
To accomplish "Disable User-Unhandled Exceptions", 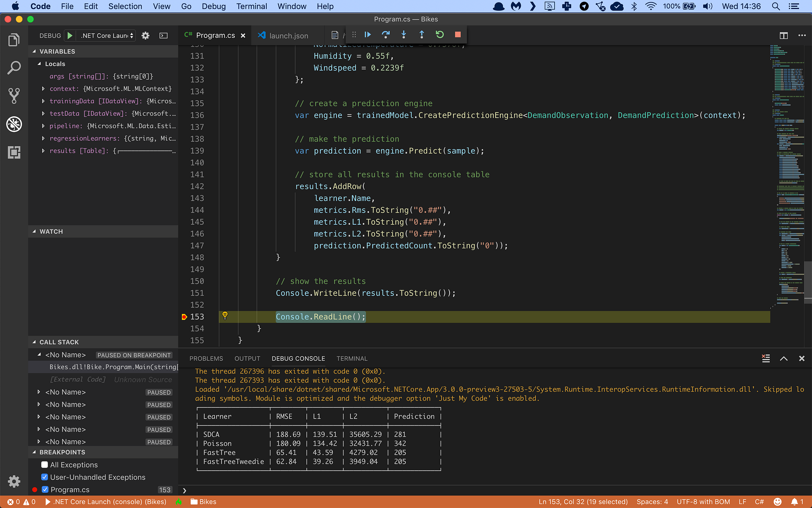I will point(45,477).
